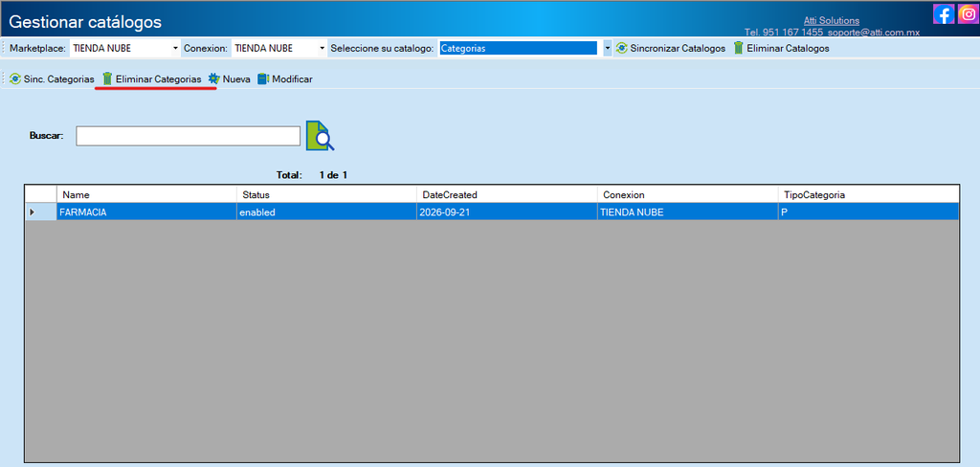Sort by the Conexion column header
980x467 pixels.
click(x=687, y=195)
